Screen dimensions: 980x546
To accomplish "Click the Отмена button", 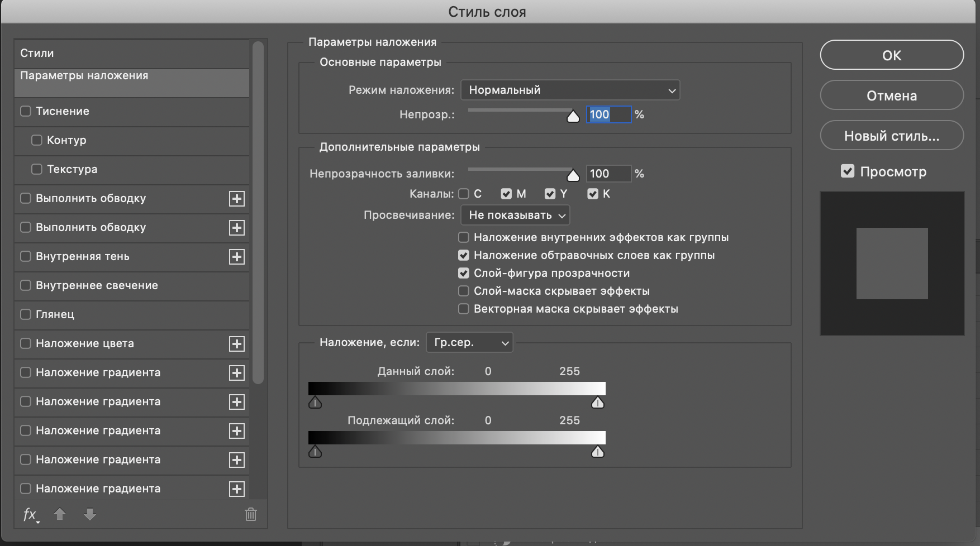I will [891, 95].
